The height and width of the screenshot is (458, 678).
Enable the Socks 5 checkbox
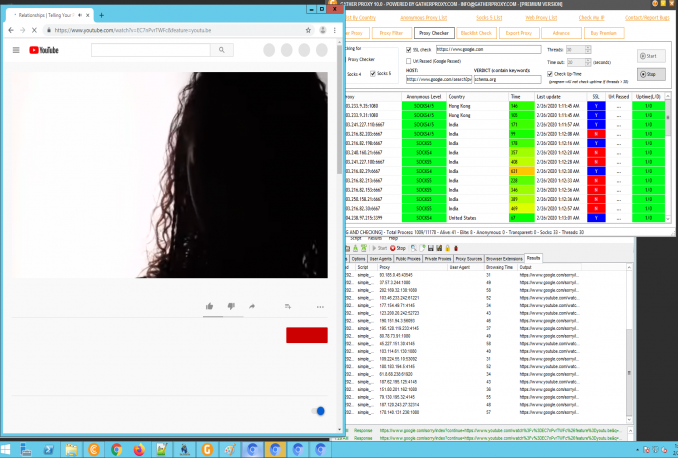click(x=375, y=73)
